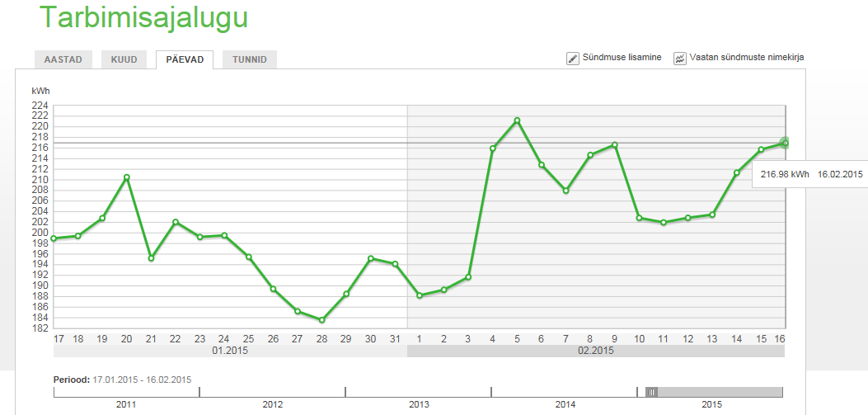Click 2014 on the period timeline
Viewport: 868px width, 415px height.
tap(565, 404)
